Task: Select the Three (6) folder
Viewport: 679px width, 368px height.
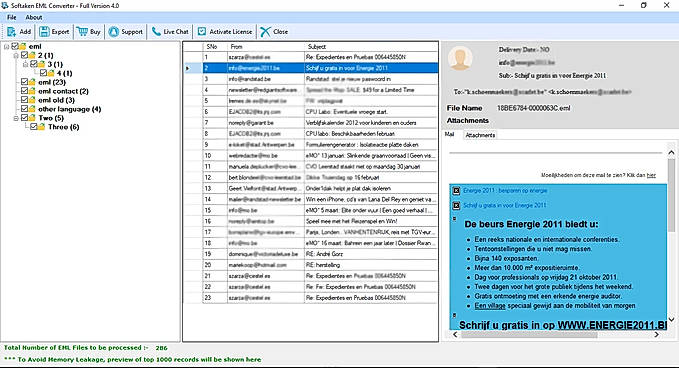Action: [64, 127]
